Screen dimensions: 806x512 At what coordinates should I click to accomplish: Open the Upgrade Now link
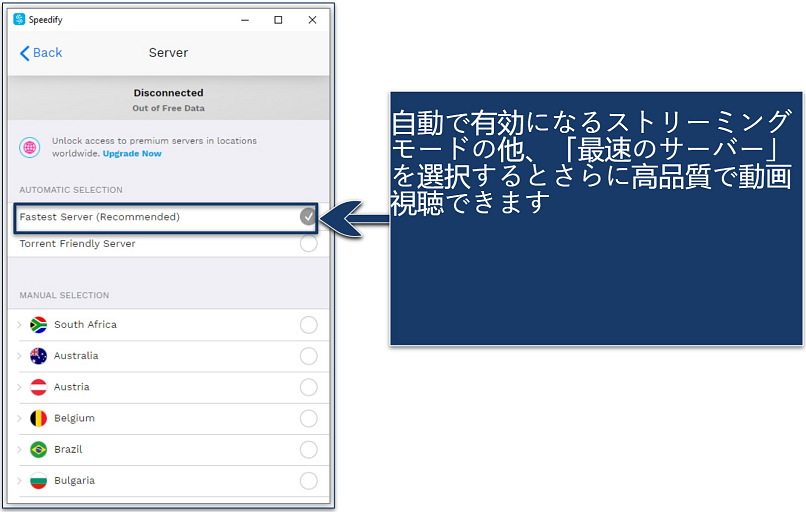pos(132,154)
